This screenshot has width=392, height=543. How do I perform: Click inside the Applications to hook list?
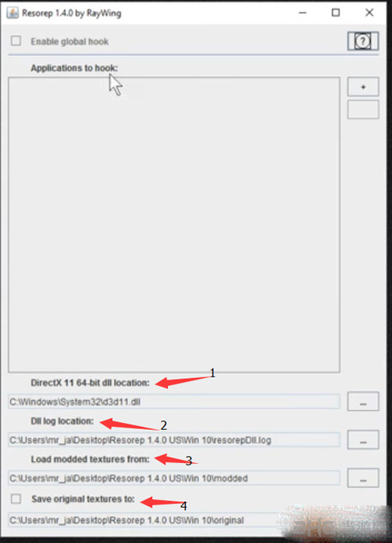point(174,224)
